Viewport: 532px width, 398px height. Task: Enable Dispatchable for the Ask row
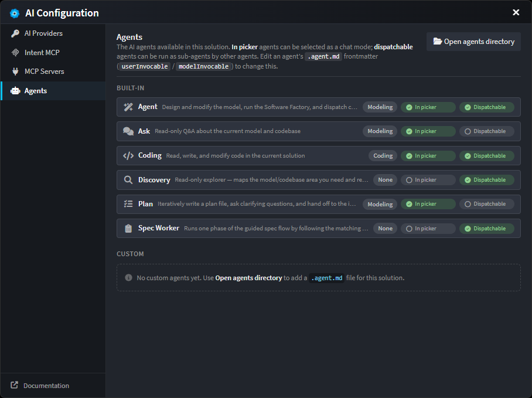(487, 131)
